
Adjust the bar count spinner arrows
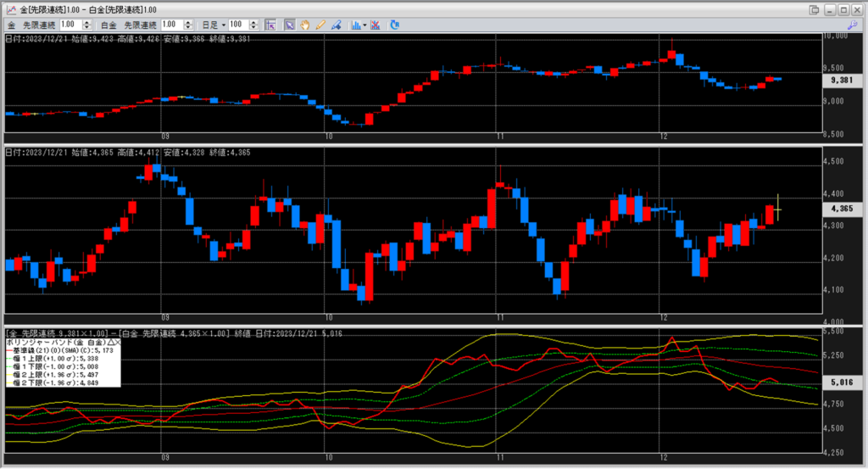coord(253,25)
